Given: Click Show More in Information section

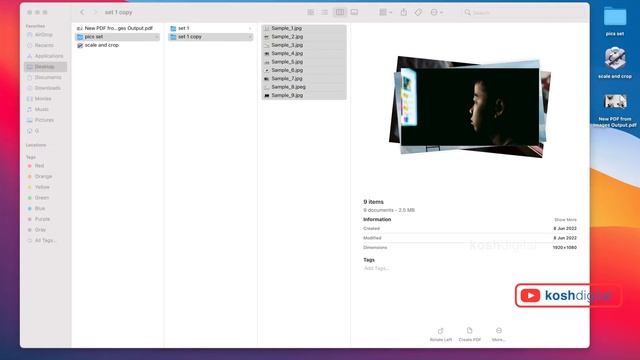Looking at the screenshot, I should (x=565, y=220).
